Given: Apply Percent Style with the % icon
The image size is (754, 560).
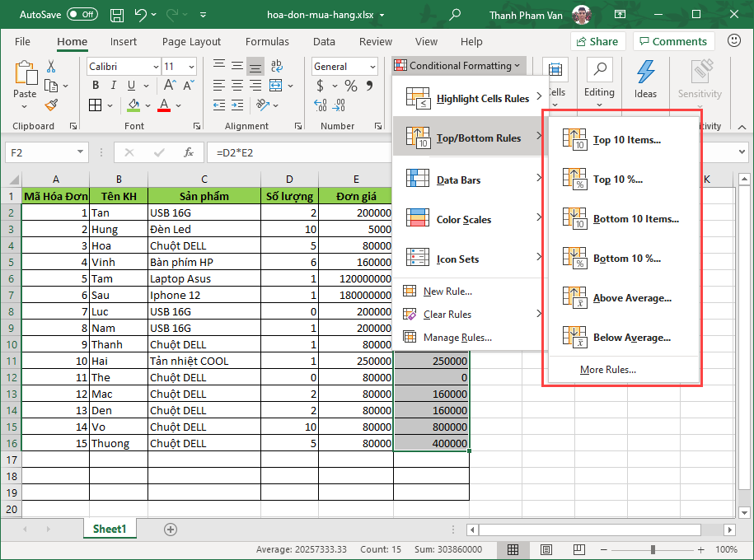Looking at the screenshot, I should 351,86.
